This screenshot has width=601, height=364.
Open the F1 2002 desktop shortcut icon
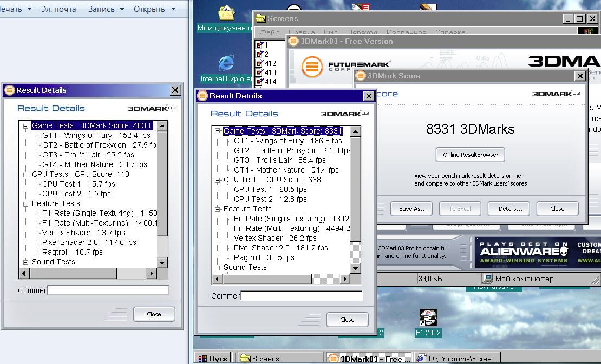[x=428, y=317]
